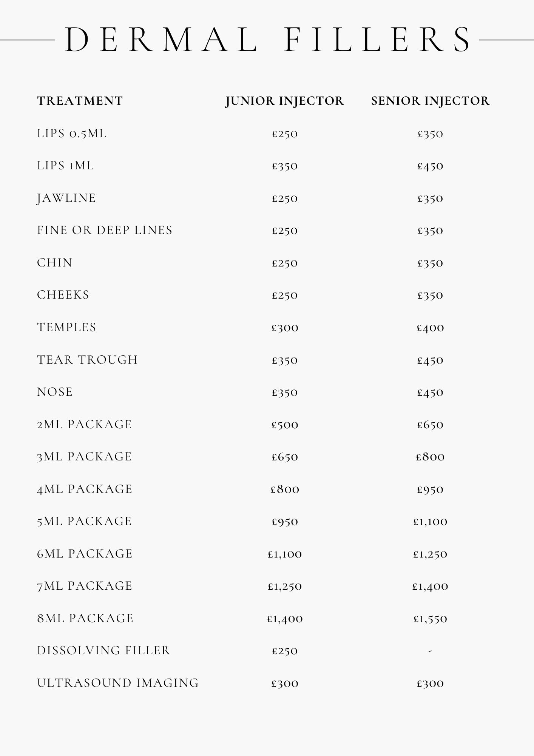Click the Senior Injector £1,550 8ml Package price
This screenshot has height=756, width=534.
coord(430,619)
